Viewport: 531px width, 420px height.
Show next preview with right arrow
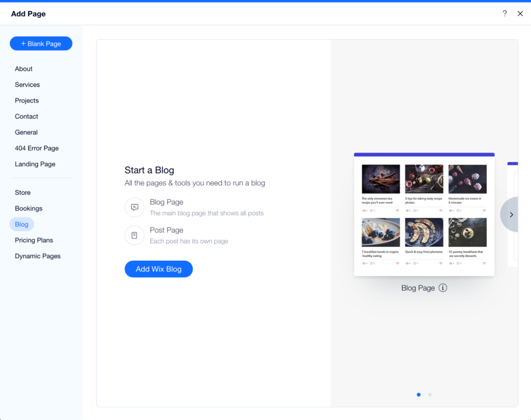[511, 214]
